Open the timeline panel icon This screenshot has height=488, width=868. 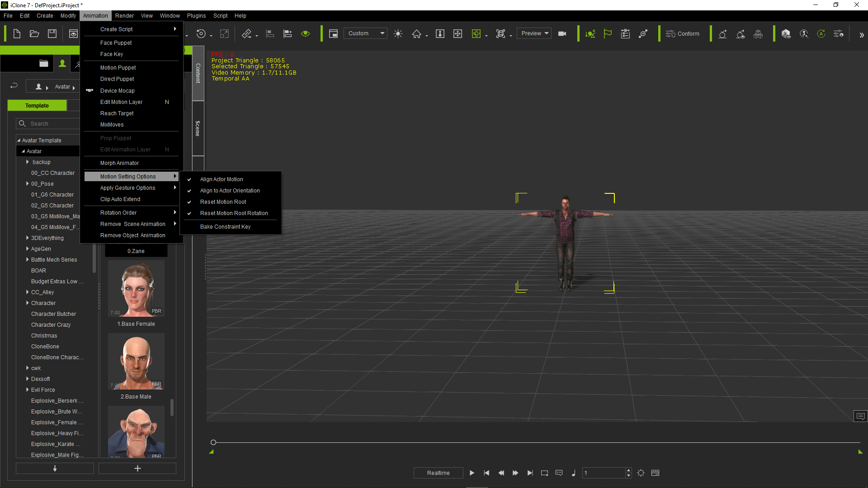point(655,473)
